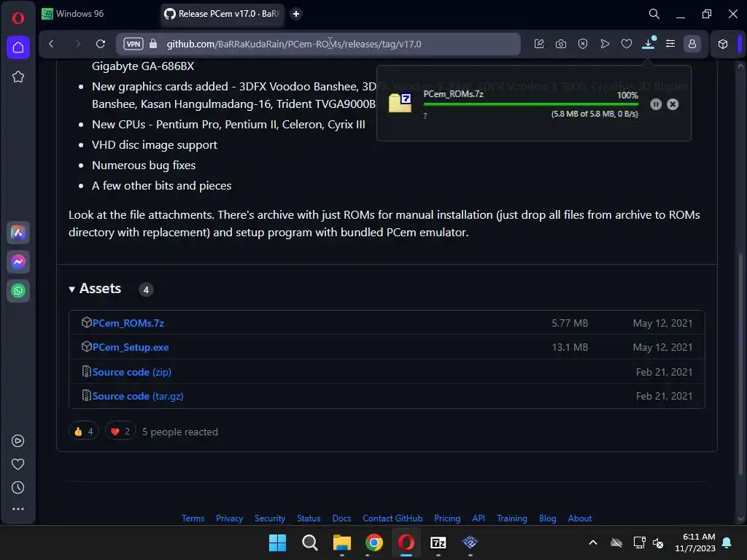Viewport: 747px width, 560px height.
Task: Open a new tab with plus button
Action: [x=296, y=14]
